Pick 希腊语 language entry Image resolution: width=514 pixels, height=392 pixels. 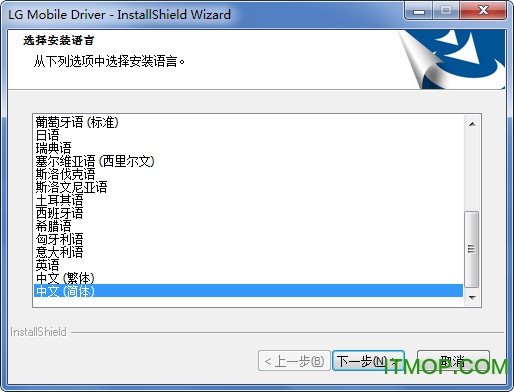(248, 226)
